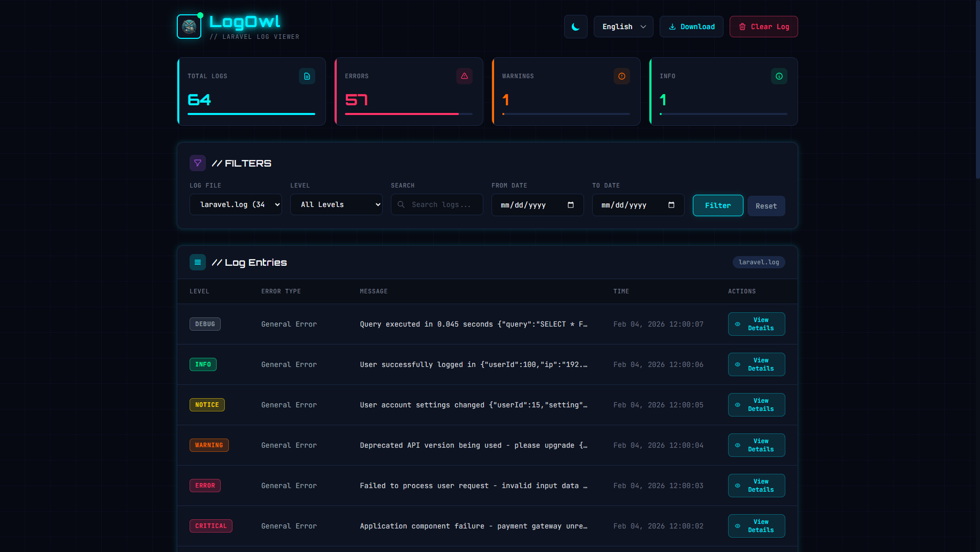
Task: Click the LogOwl owl logo
Action: click(189, 27)
